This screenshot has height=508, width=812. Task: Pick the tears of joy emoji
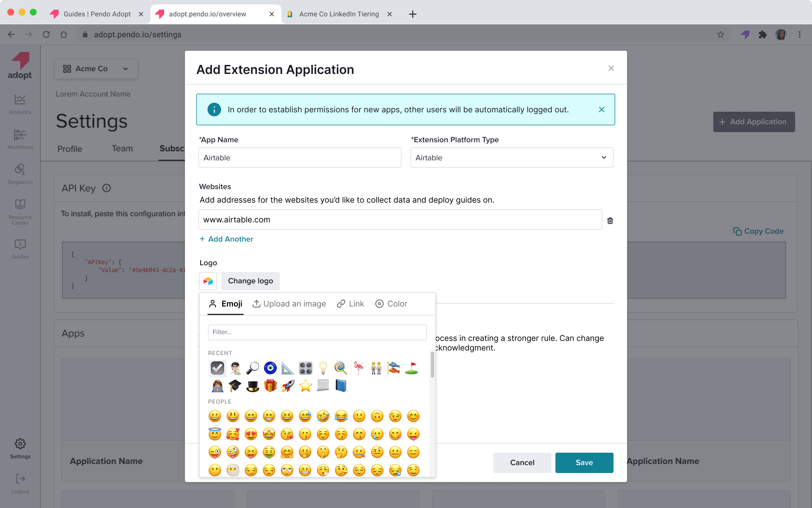coord(341,416)
